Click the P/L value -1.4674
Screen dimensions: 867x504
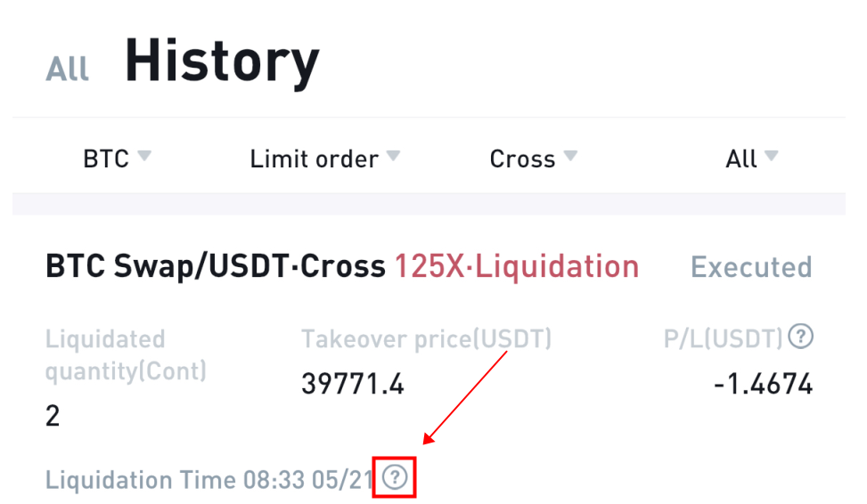click(x=763, y=384)
